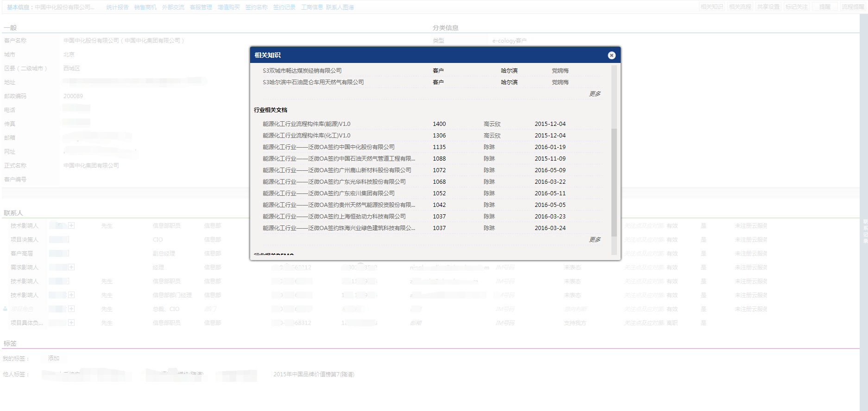Click plus icon beside 信息部部门经理 contact row

[71, 295]
